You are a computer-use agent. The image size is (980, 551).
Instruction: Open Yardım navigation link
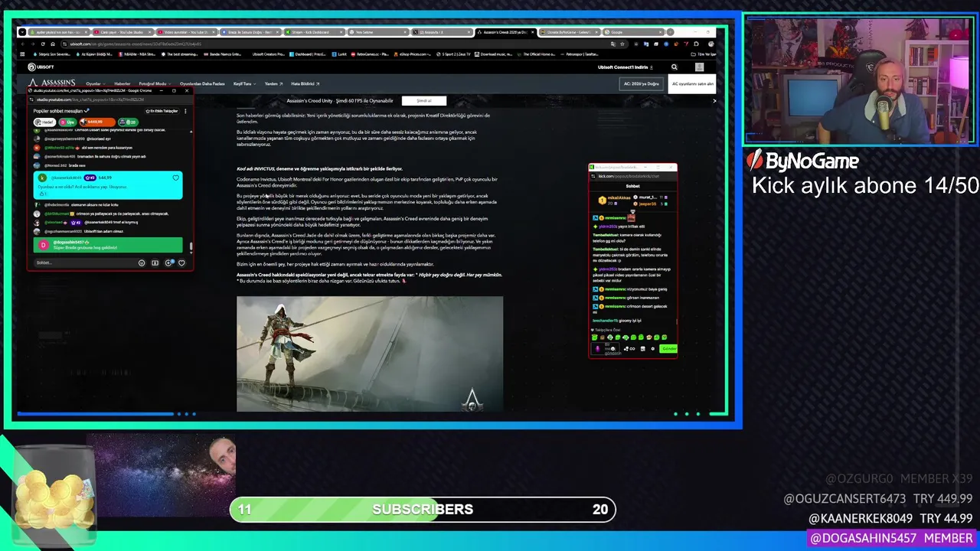(x=273, y=83)
